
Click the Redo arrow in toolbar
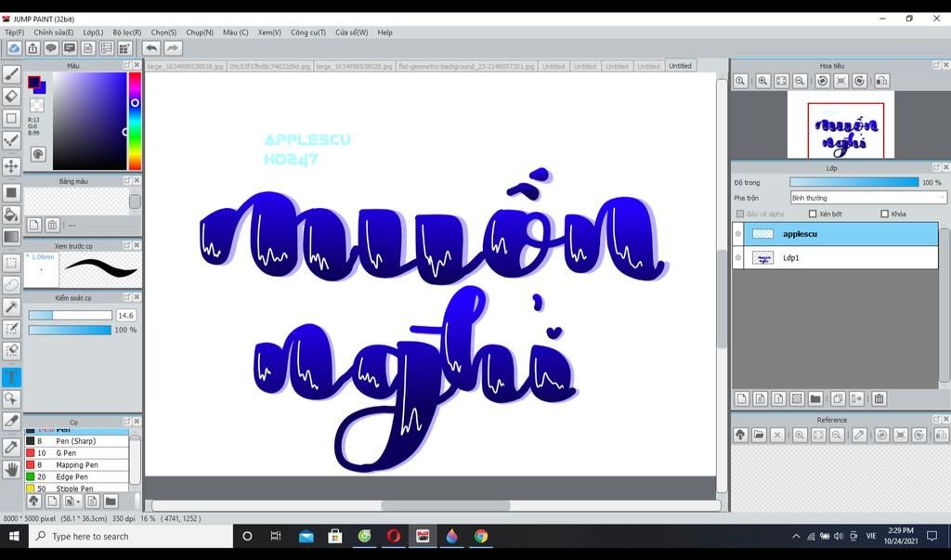click(x=173, y=48)
